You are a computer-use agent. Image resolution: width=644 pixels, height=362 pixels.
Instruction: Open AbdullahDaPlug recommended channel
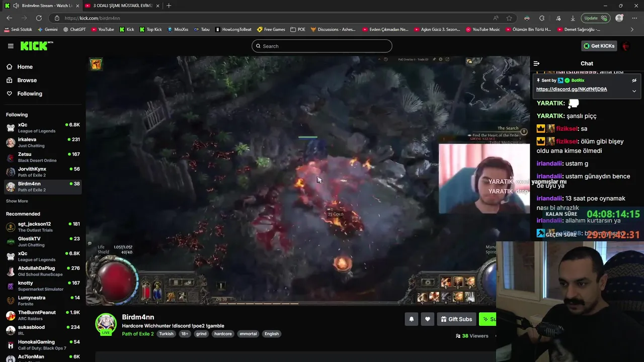click(43, 271)
